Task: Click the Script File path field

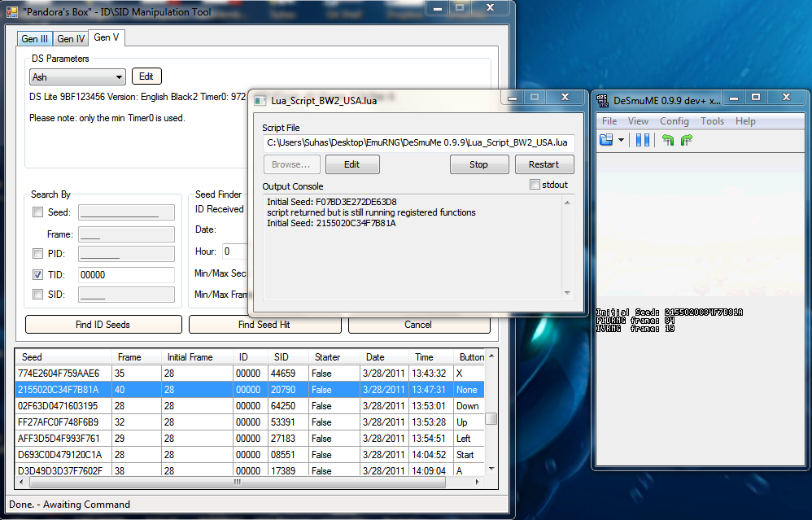Action: [x=418, y=142]
